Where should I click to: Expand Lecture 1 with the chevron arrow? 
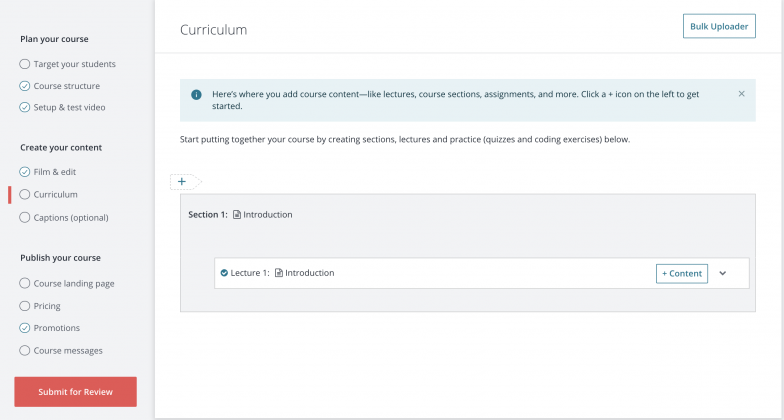pyautogui.click(x=722, y=274)
